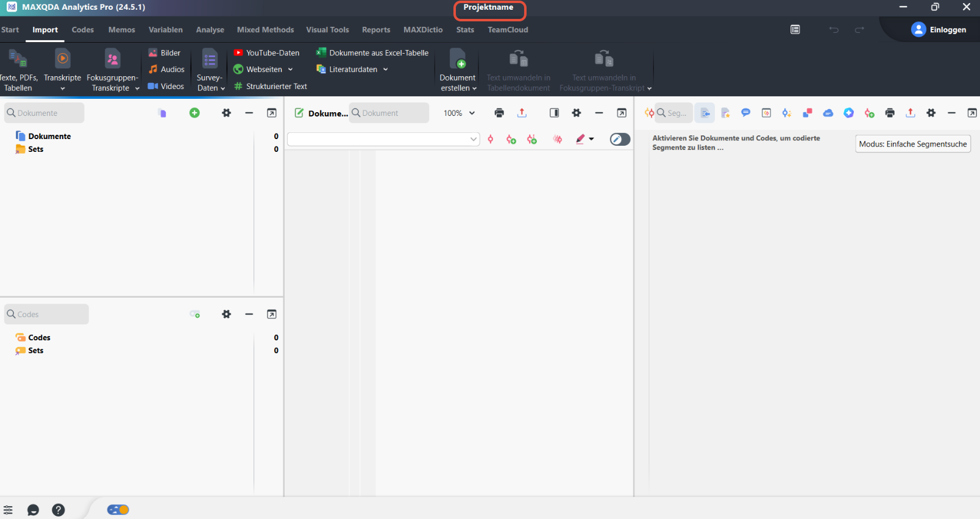Expand the Literaturdaten dropdown
Image resolution: width=980 pixels, height=519 pixels.
tap(386, 70)
